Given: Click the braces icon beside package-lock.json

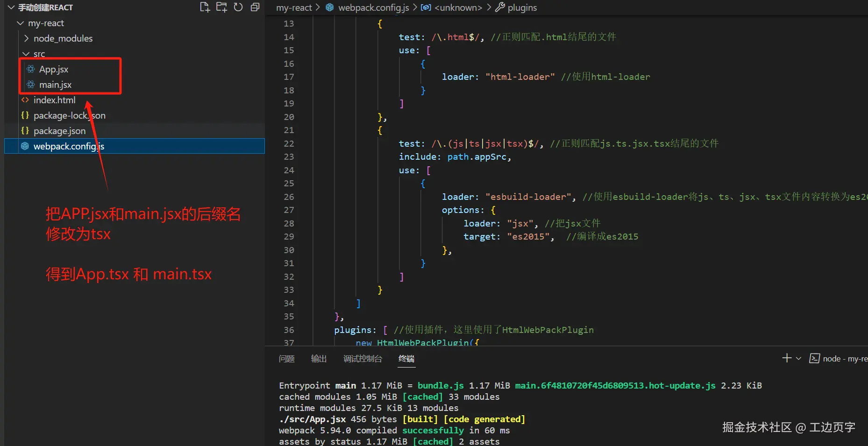Looking at the screenshot, I should pos(25,115).
